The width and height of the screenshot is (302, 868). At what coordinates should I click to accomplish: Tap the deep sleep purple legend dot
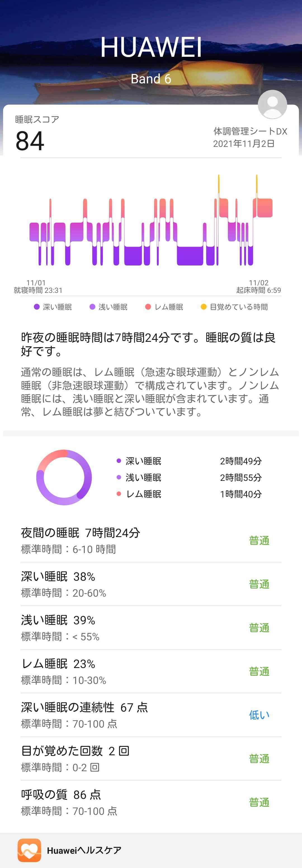pos(37,307)
